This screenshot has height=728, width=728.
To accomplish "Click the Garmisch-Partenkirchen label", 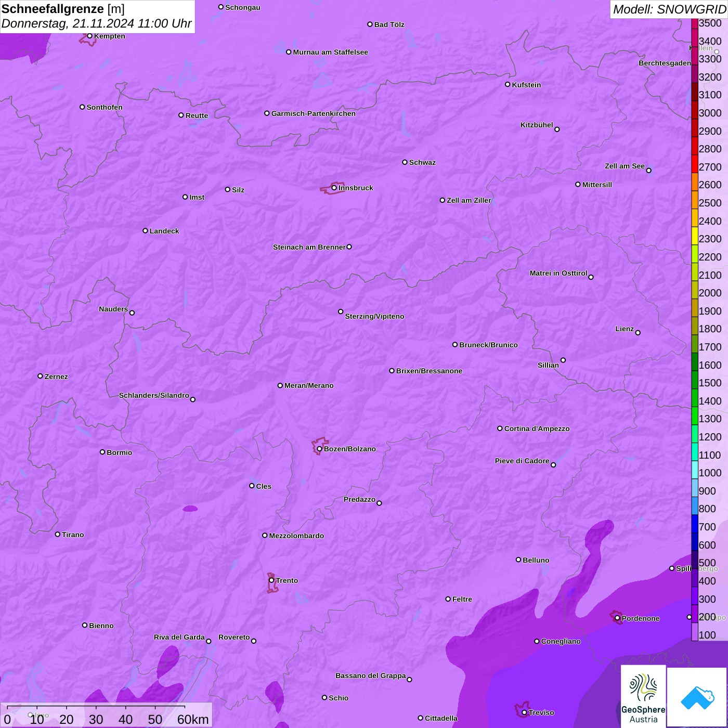I will click(314, 113).
